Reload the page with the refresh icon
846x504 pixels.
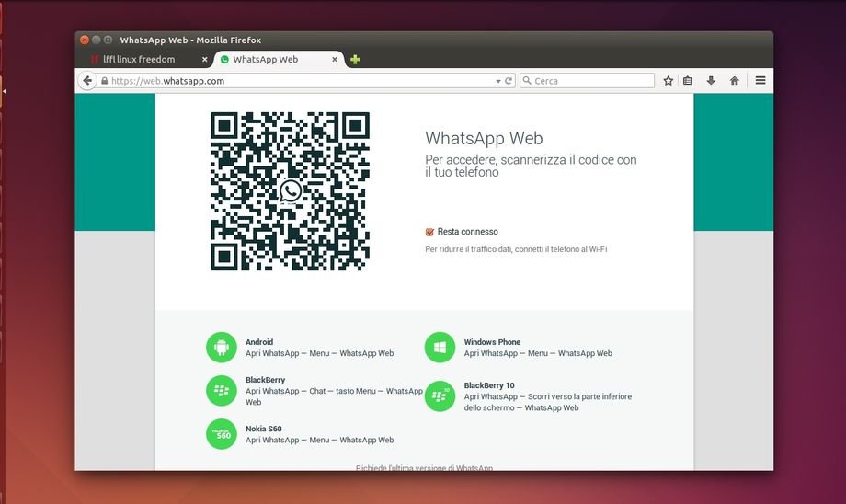(x=509, y=81)
